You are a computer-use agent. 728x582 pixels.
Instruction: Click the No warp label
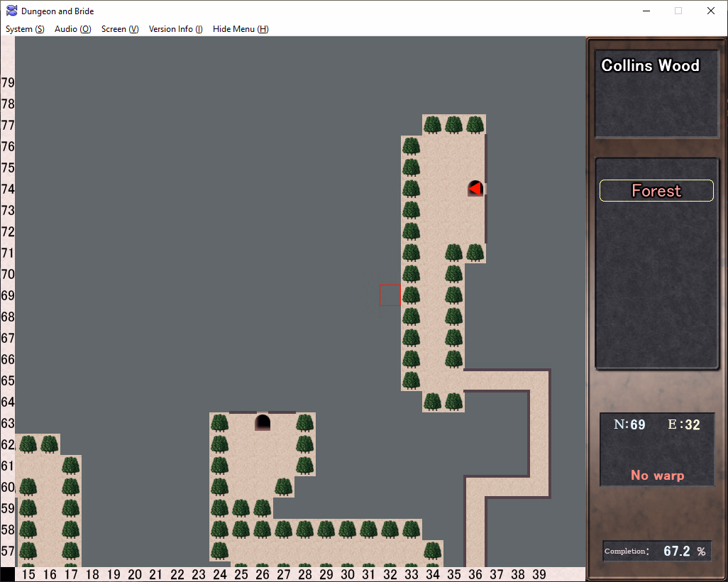pyautogui.click(x=657, y=475)
